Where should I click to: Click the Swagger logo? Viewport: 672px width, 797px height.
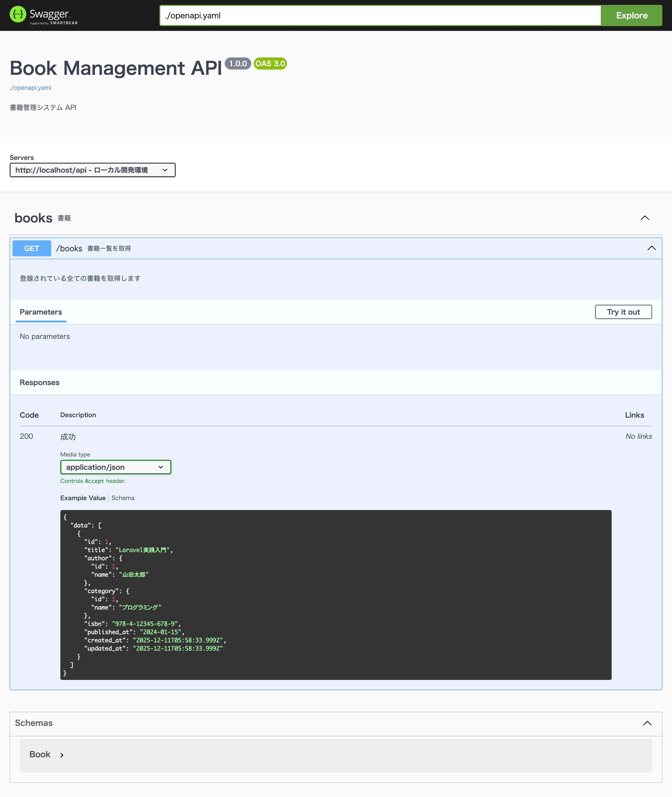pos(43,15)
